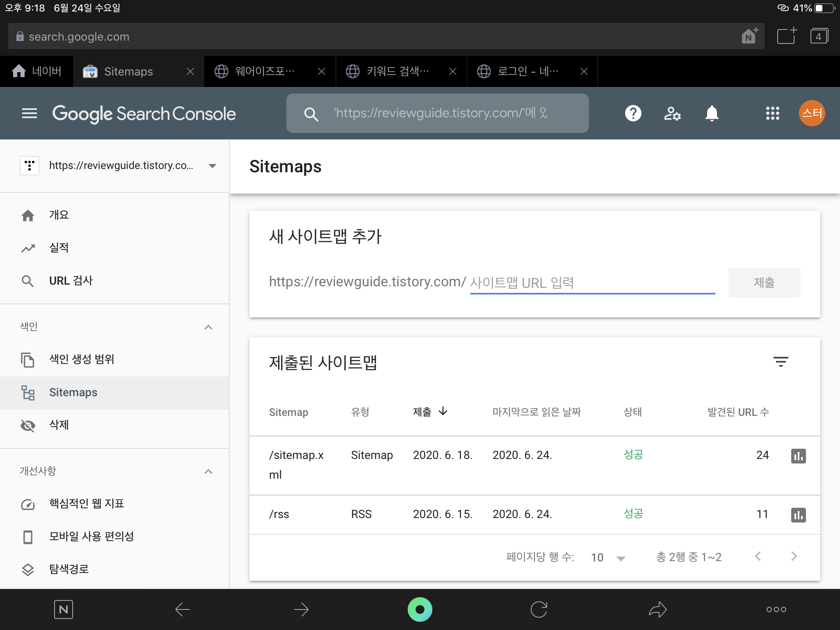Open the notifications bell
The height and width of the screenshot is (630, 840).
click(712, 113)
